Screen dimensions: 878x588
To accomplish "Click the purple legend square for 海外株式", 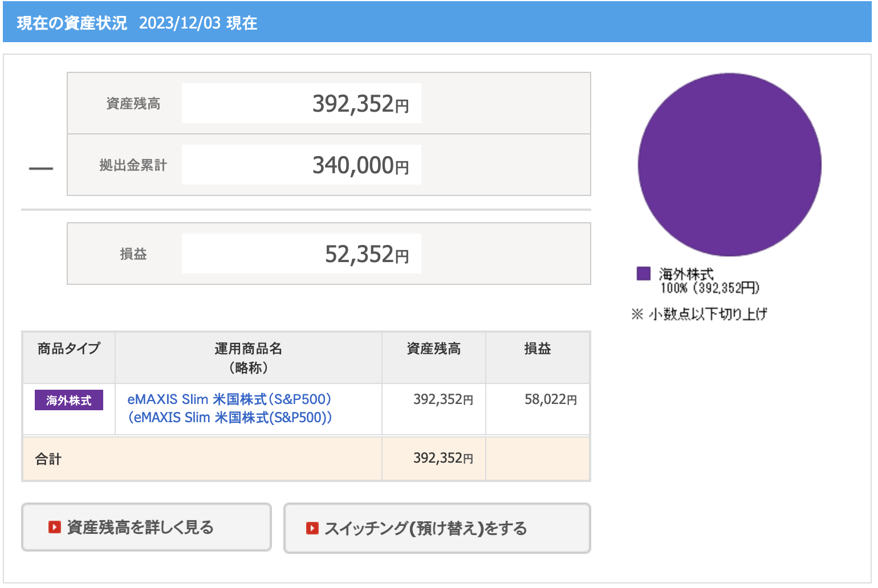I will [x=643, y=273].
